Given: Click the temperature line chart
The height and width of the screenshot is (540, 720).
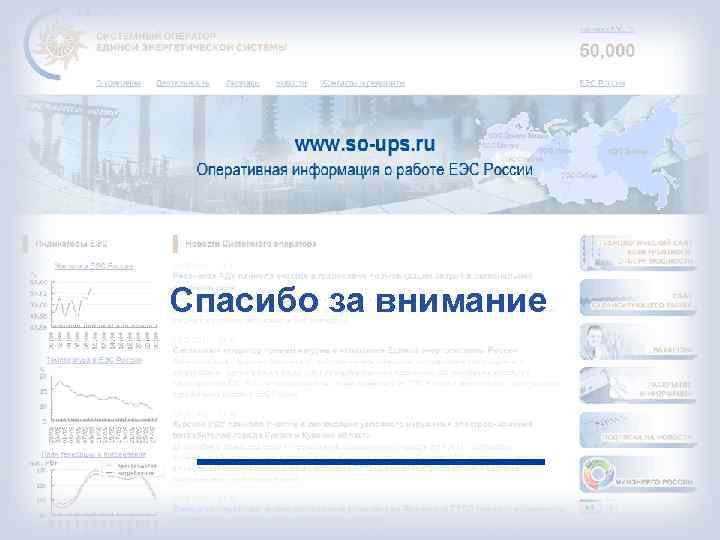Looking at the screenshot, I should 99,406.
